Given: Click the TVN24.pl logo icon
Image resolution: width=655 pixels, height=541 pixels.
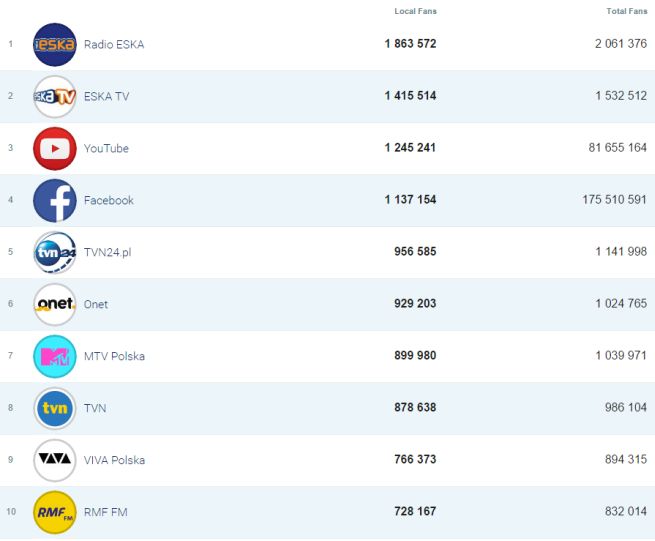Looking at the screenshot, I should coord(54,253).
